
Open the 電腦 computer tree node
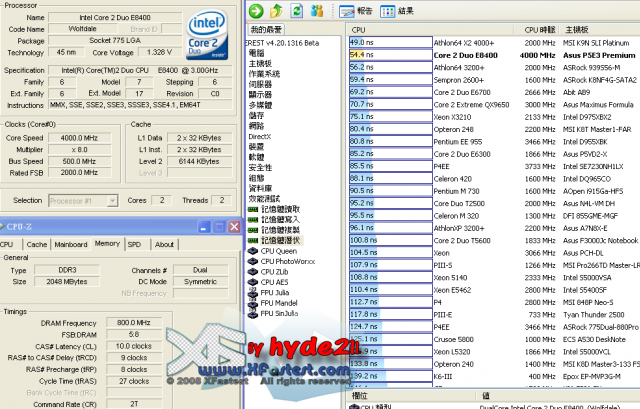pyautogui.click(x=257, y=53)
